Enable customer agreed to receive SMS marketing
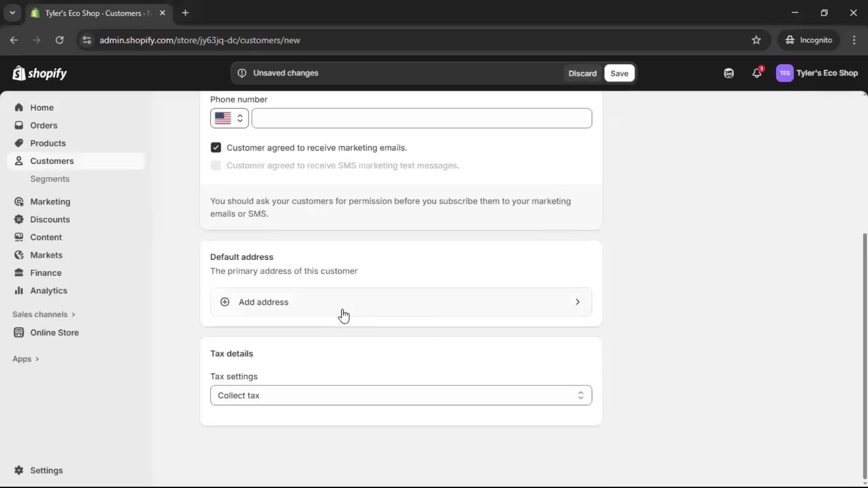This screenshot has height=488, width=868. [216, 165]
